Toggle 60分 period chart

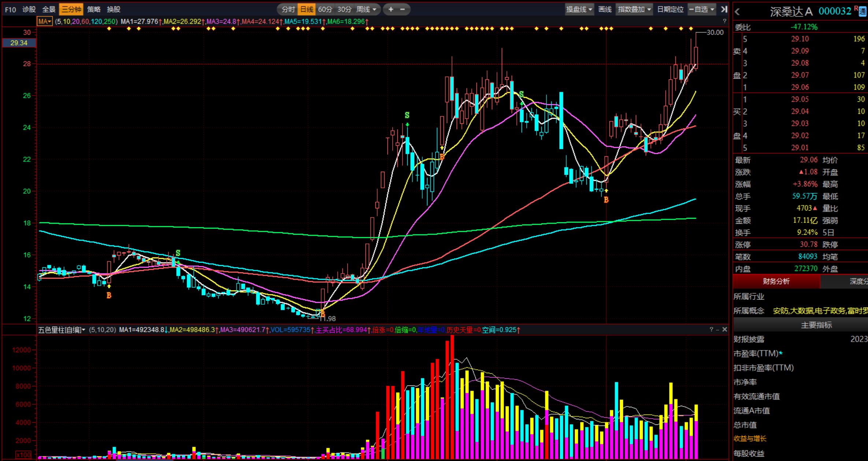tap(325, 10)
